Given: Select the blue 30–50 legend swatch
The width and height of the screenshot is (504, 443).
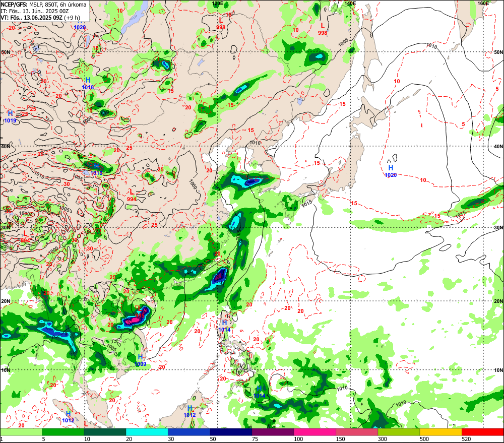Looking at the screenshot, I should [189, 432].
